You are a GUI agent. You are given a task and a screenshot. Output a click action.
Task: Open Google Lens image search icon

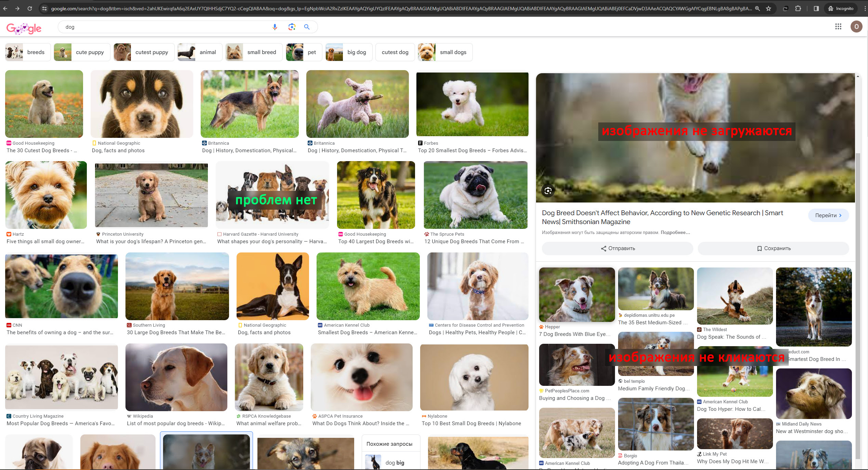click(292, 27)
